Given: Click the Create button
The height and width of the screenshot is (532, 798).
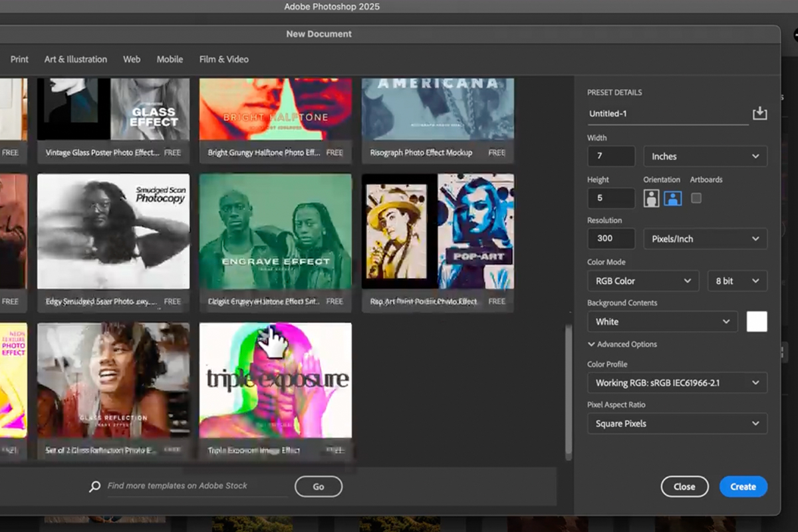Looking at the screenshot, I should 743,487.
